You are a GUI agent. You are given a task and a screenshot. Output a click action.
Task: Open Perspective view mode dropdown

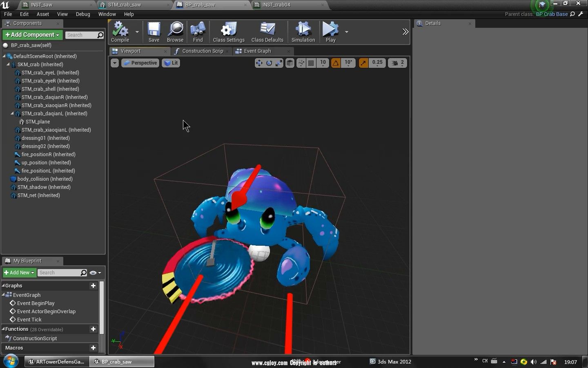(x=140, y=63)
